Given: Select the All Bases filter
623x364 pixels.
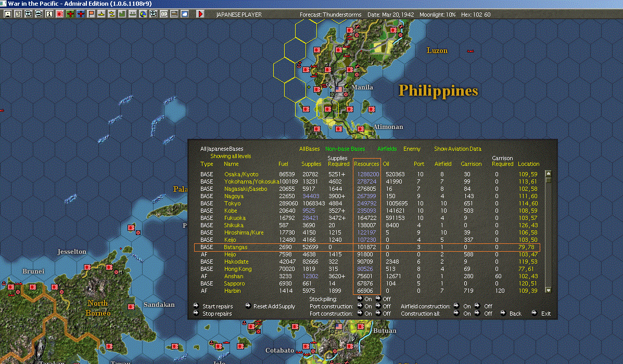Looking at the screenshot, I should coord(309,149).
